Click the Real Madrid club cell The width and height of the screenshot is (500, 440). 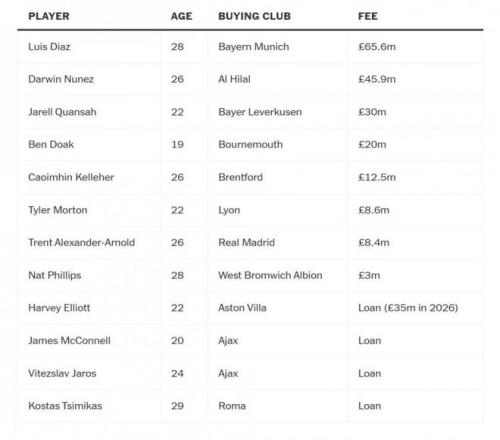click(x=246, y=243)
